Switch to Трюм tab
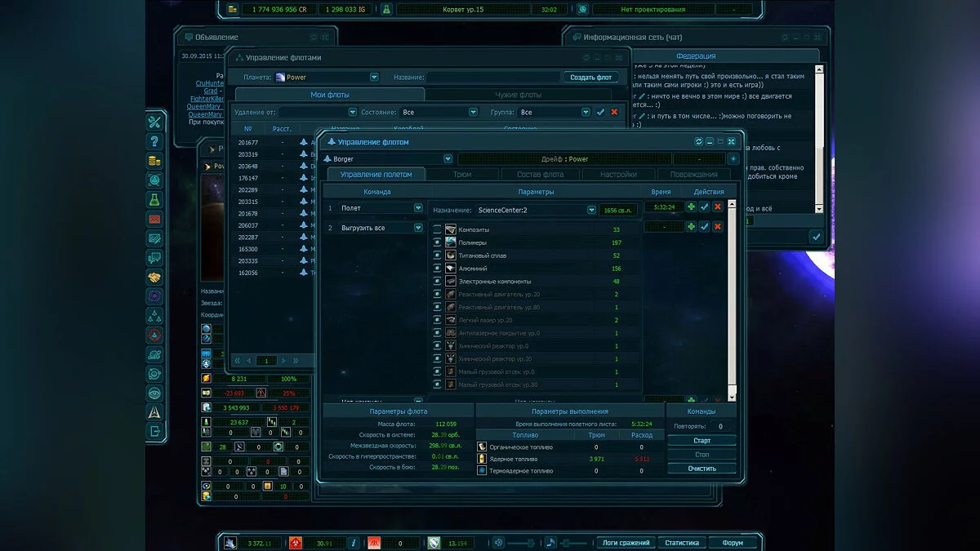The height and width of the screenshot is (551, 980). click(461, 174)
